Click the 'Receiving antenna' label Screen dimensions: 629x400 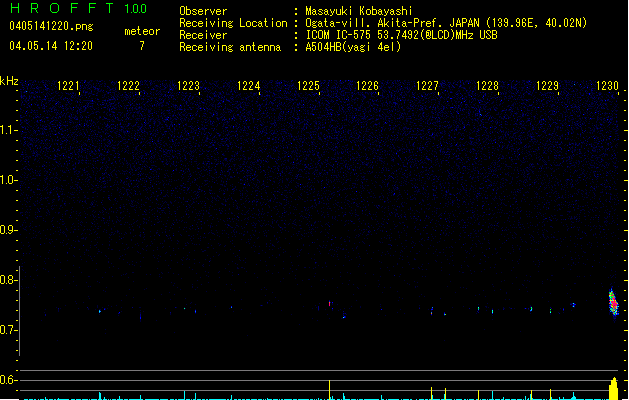click(230, 47)
